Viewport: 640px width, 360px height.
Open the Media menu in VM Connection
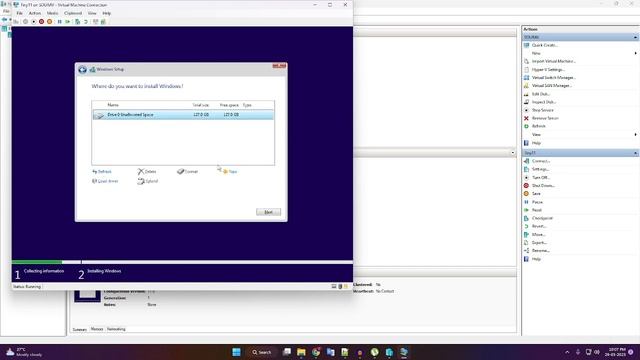pos(52,13)
